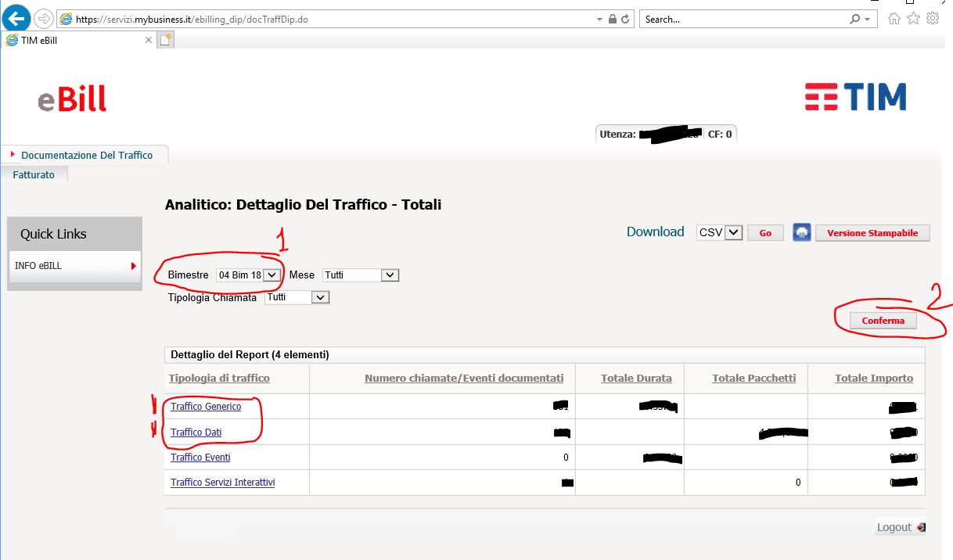The image size is (953, 560).
Task: Click the Logout icon link
Action: point(900,527)
